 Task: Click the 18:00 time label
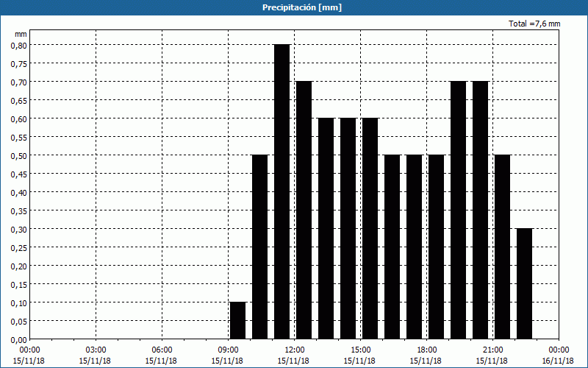[x=427, y=350]
